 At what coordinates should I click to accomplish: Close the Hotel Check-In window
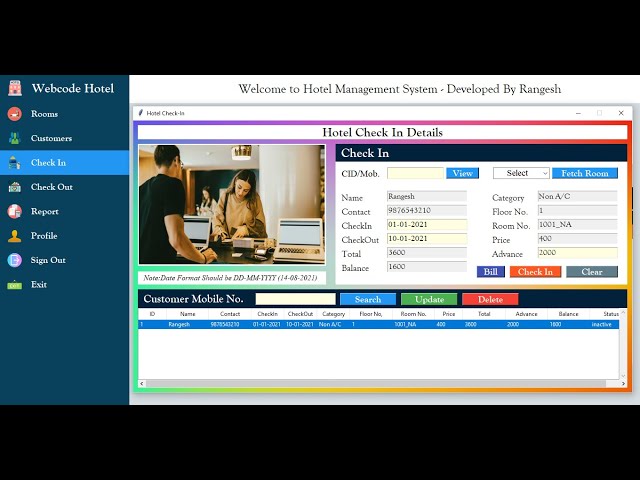coord(621,113)
